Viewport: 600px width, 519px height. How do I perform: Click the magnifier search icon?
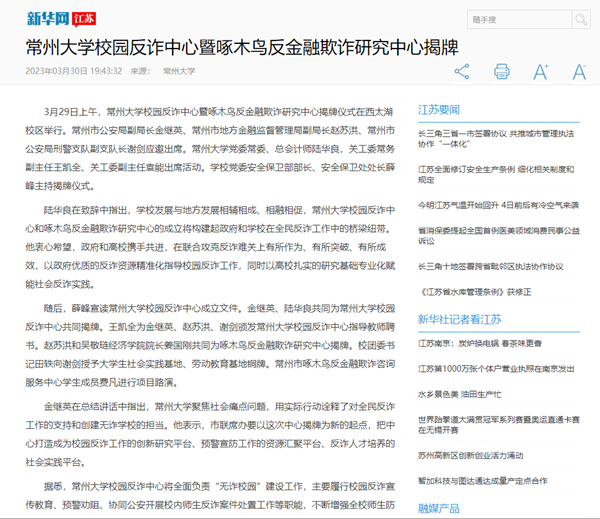click(x=579, y=19)
